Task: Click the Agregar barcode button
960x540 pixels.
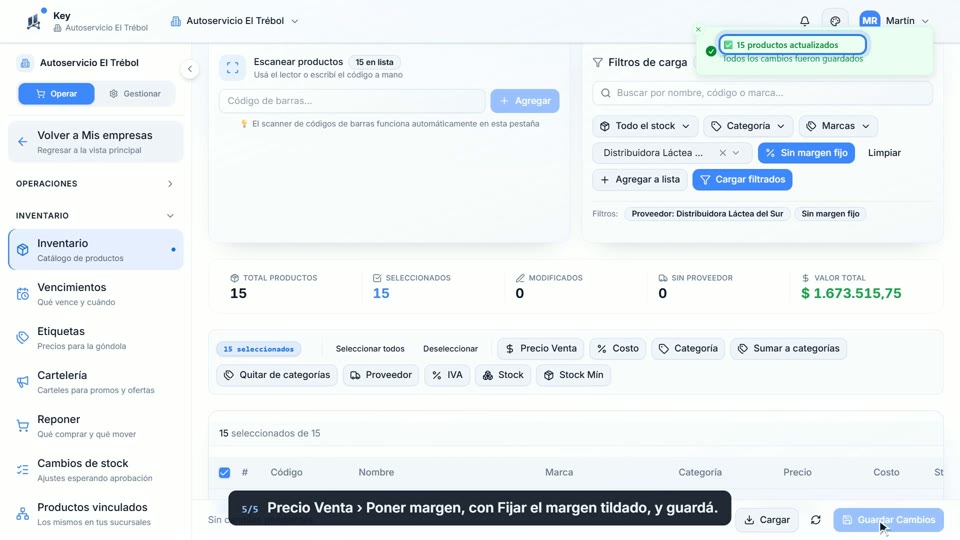Action: [525, 101]
